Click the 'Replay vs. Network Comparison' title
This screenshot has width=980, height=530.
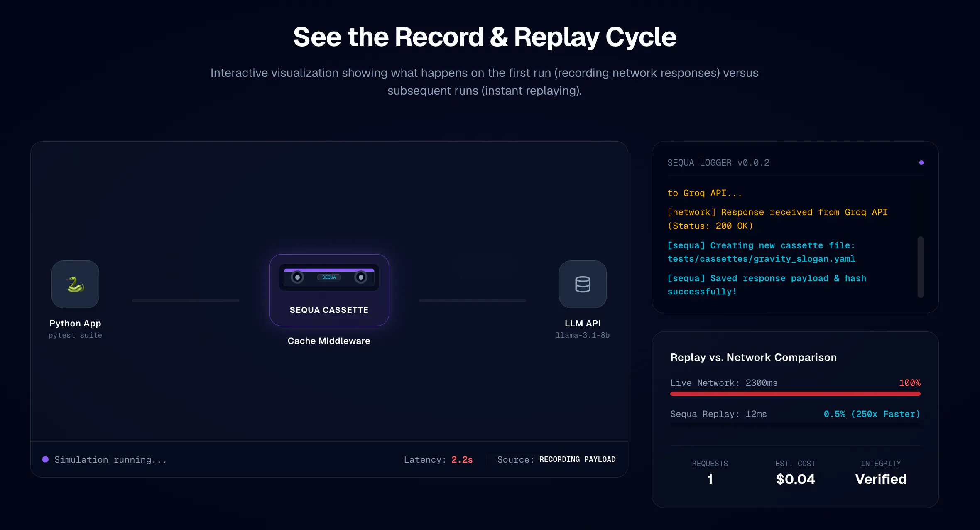coord(754,357)
